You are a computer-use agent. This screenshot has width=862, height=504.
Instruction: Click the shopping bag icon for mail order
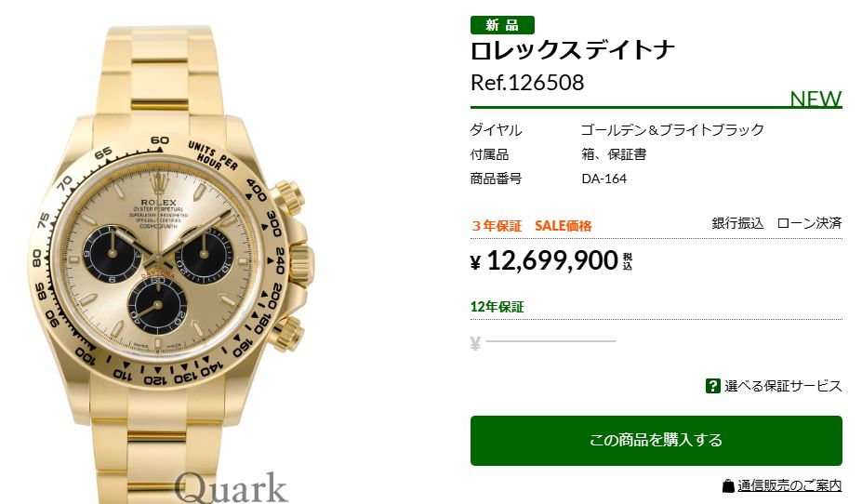tap(728, 485)
